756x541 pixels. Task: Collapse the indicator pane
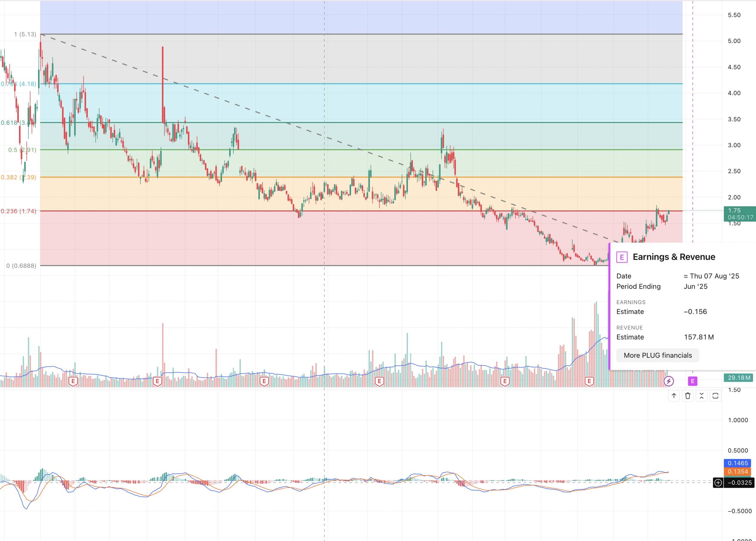[702, 396]
